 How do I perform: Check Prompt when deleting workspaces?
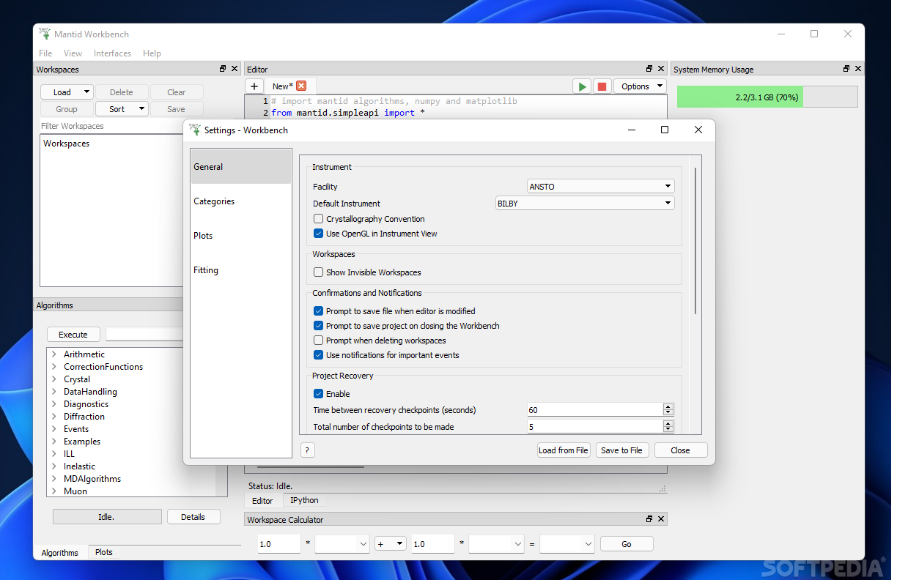tap(318, 340)
